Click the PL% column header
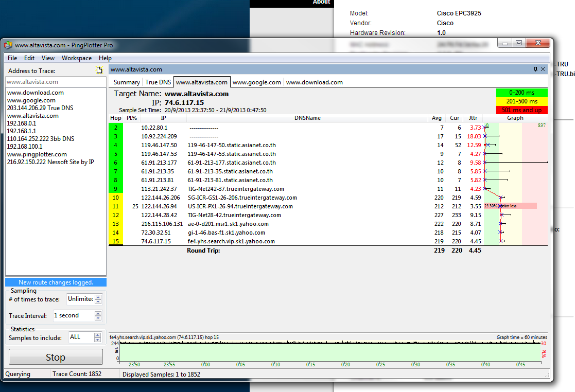 pos(132,118)
